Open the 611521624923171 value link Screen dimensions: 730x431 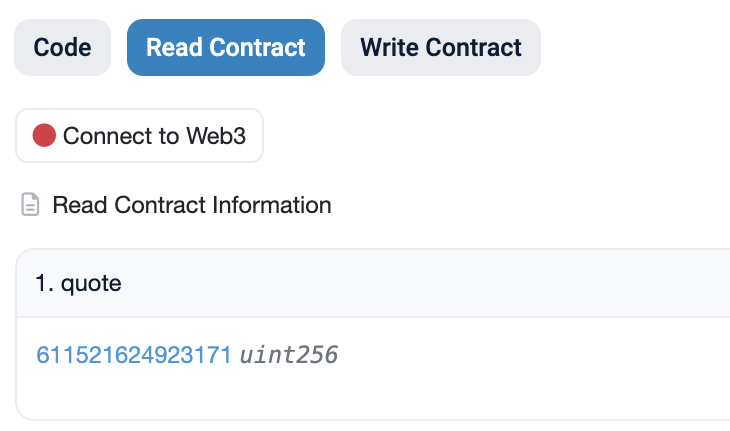click(134, 355)
